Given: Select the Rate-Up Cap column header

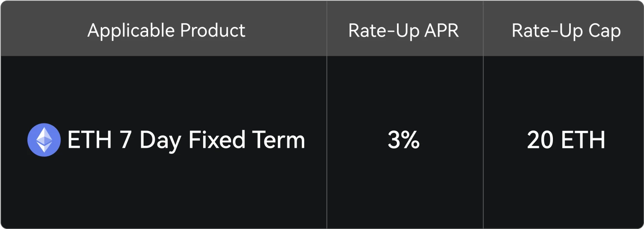Looking at the screenshot, I should coord(566,31).
